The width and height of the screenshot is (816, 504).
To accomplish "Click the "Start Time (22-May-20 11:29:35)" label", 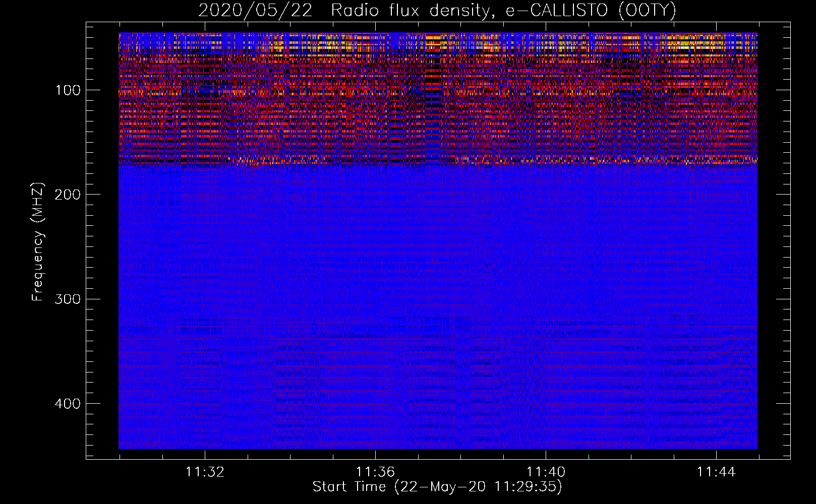I will pos(437,487).
